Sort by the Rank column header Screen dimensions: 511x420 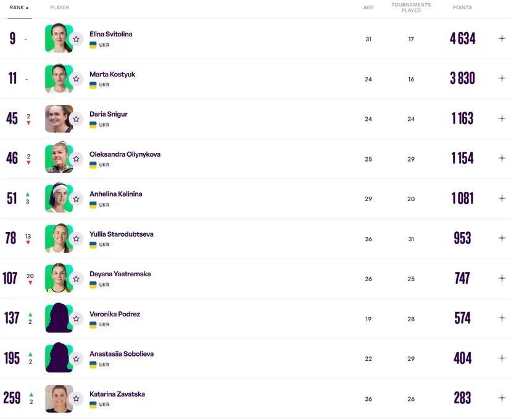click(x=19, y=7)
